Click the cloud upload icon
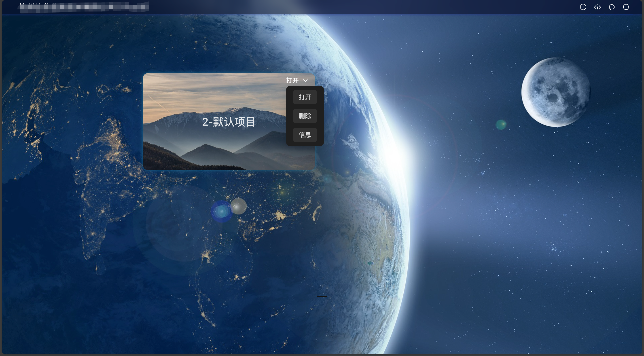 click(x=597, y=7)
